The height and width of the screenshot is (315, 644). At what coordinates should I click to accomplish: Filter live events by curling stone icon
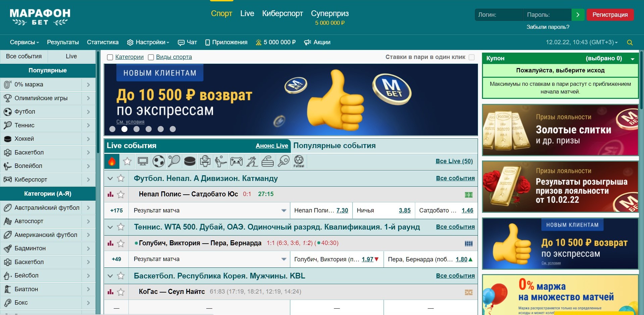pos(268,161)
